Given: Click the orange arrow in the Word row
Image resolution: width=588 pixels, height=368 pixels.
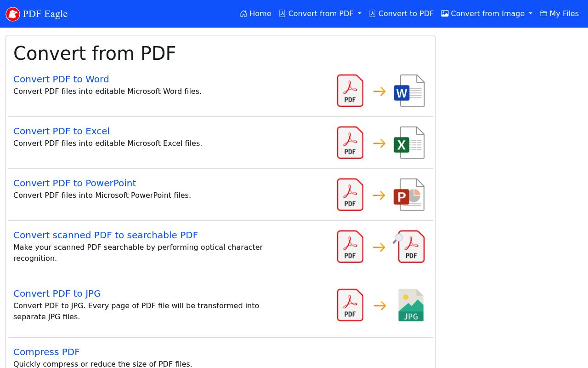Looking at the screenshot, I should pyautogui.click(x=379, y=91).
